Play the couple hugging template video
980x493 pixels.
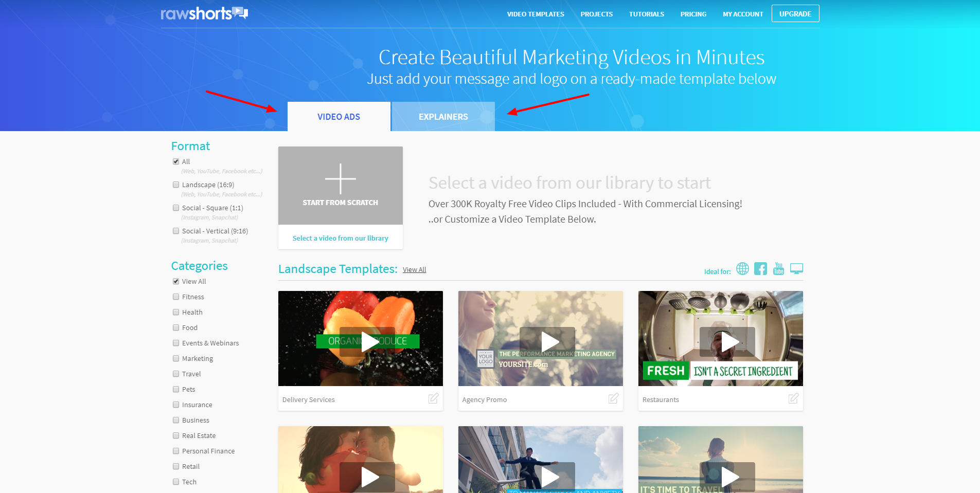pos(367,477)
